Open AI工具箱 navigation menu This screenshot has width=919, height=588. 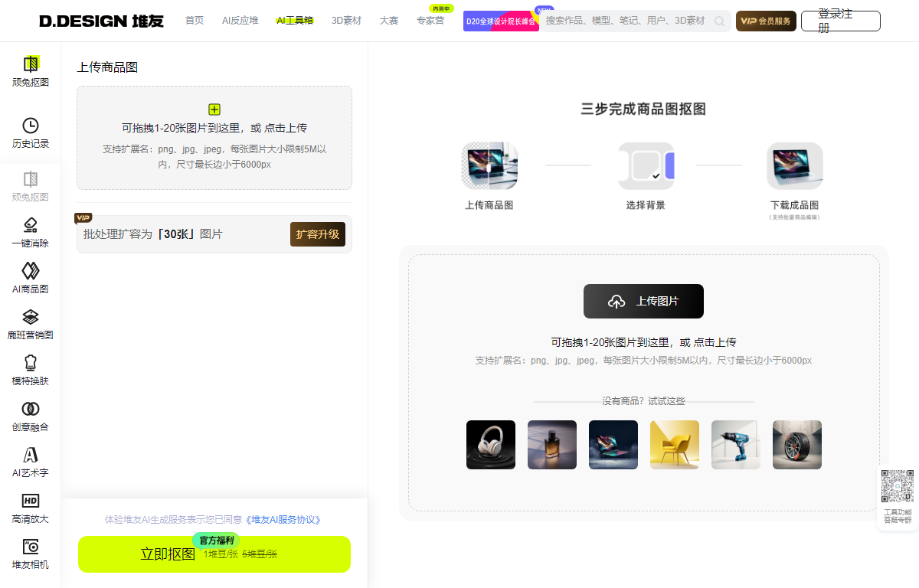pyautogui.click(x=294, y=21)
